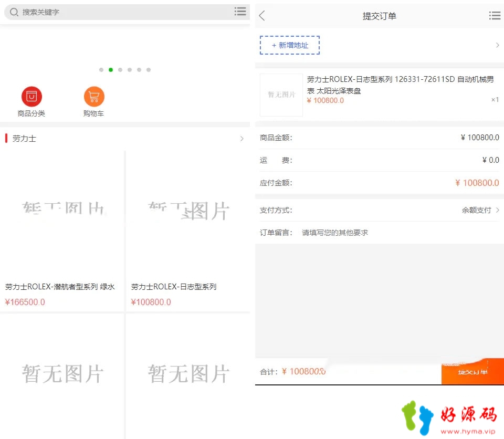This screenshot has width=504, height=439.
Task: Expand 劳力士 section with the right chevron
Action: [x=241, y=139]
